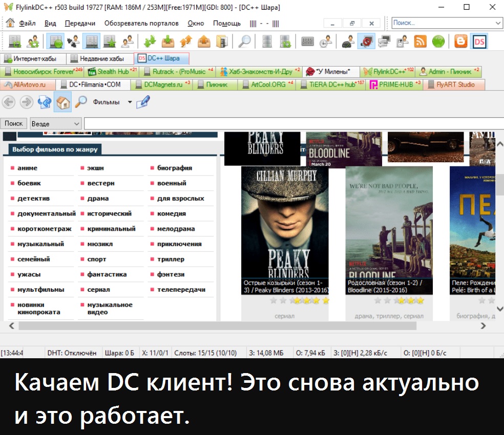Viewport: 504px width, 435px height.
Task: Click the browser refresh icon
Action: [45, 102]
